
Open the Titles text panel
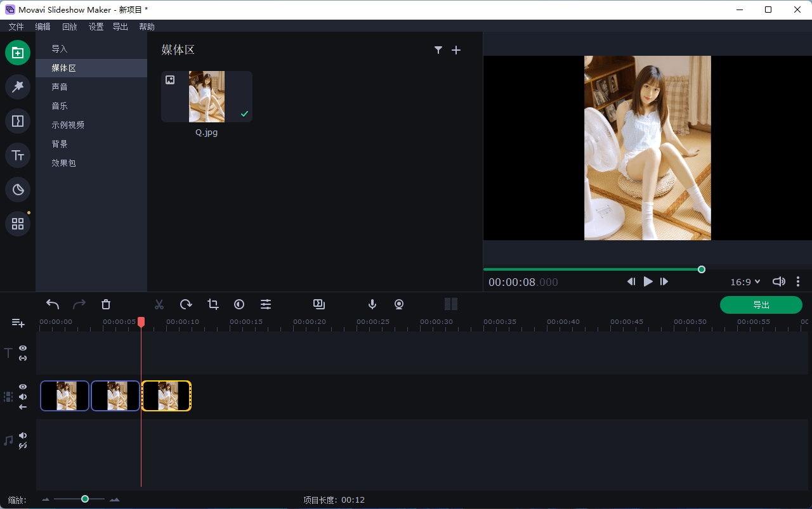coord(18,155)
